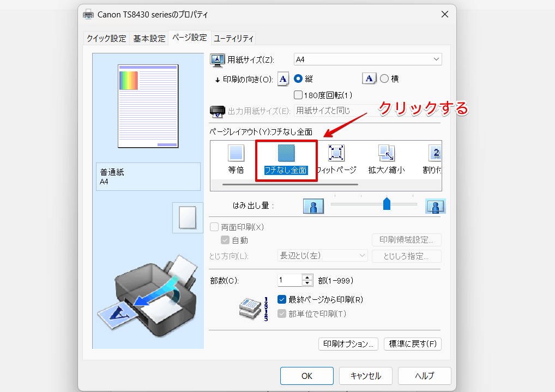Open the 印刷オプション dialog

[348, 344]
